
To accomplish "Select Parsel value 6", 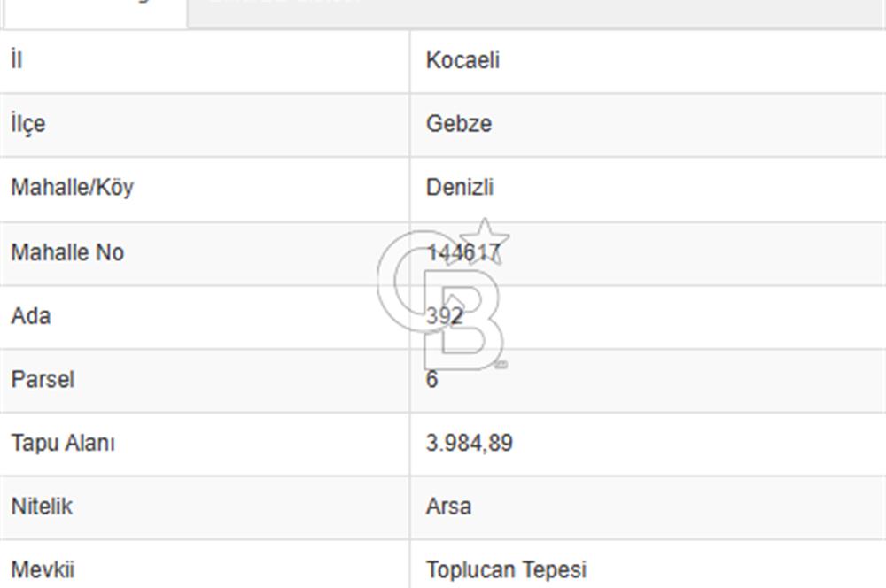I will 431,380.
